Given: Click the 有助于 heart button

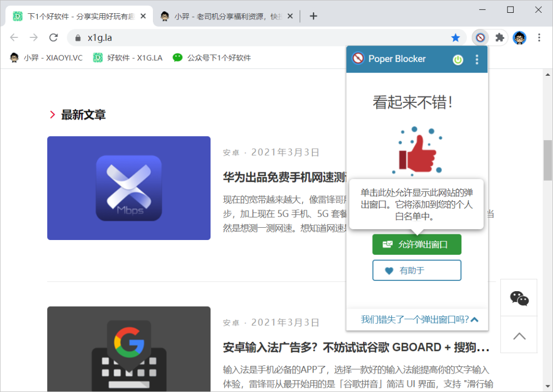Looking at the screenshot, I should [416, 270].
